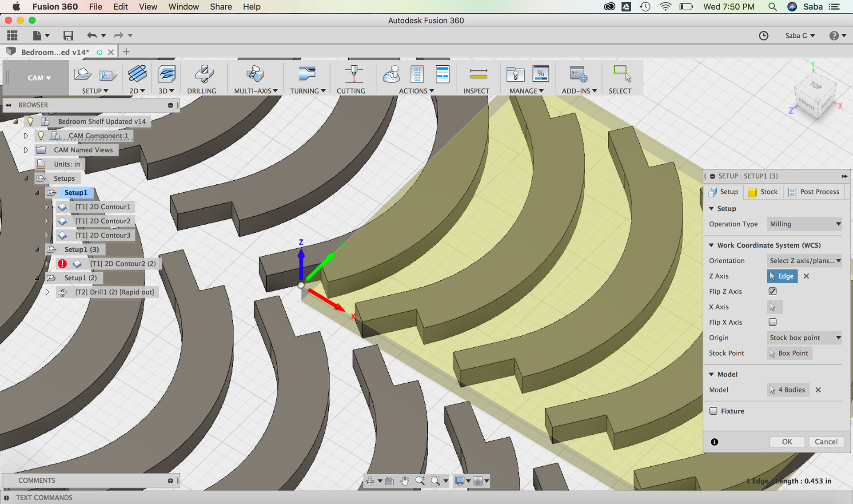Click the Drilling tool icon
The image size is (853, 504).
[204, 74]
